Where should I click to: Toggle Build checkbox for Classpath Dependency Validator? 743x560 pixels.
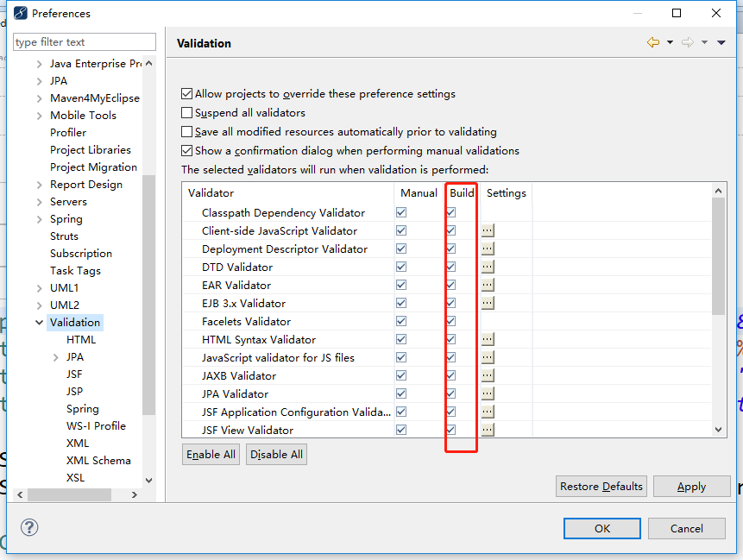click(450, 212)
